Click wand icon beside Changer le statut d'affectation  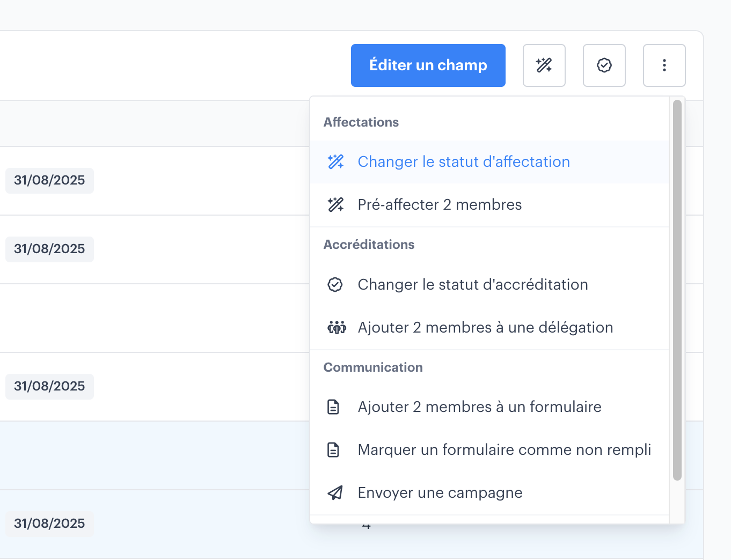(335, 161)
